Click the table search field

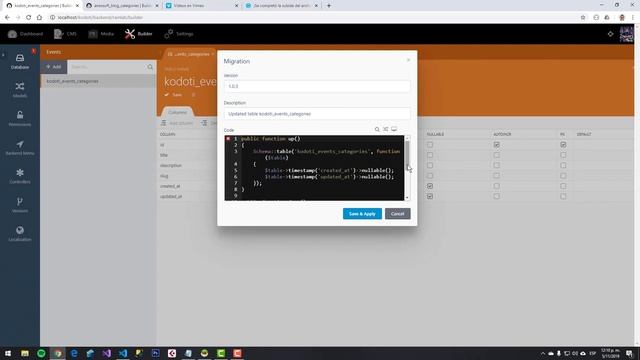coord(107,67)
